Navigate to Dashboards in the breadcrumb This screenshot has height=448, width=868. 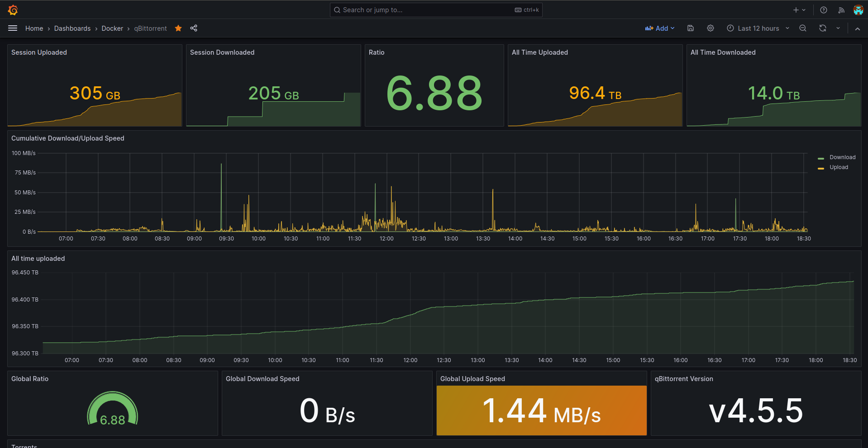(x=72, y=28)
